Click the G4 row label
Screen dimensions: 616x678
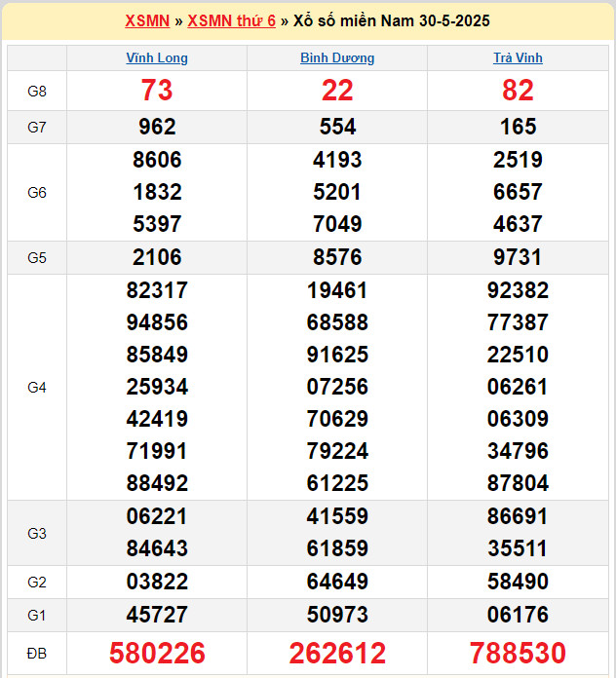[37, 387]
